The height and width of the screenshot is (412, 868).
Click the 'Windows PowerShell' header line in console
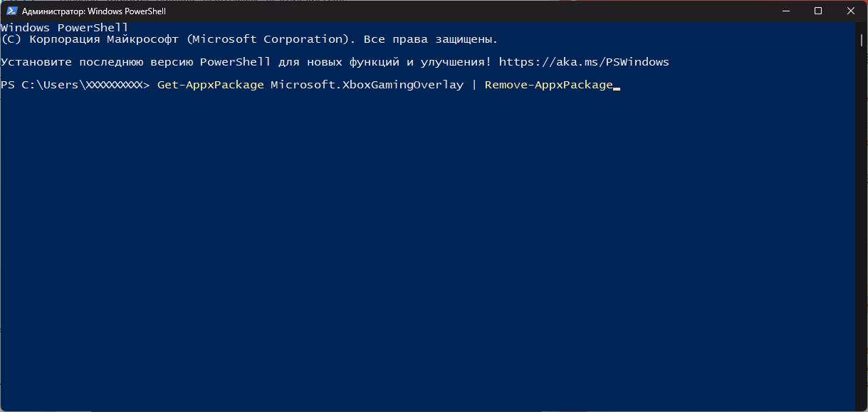tap(65, 28)
